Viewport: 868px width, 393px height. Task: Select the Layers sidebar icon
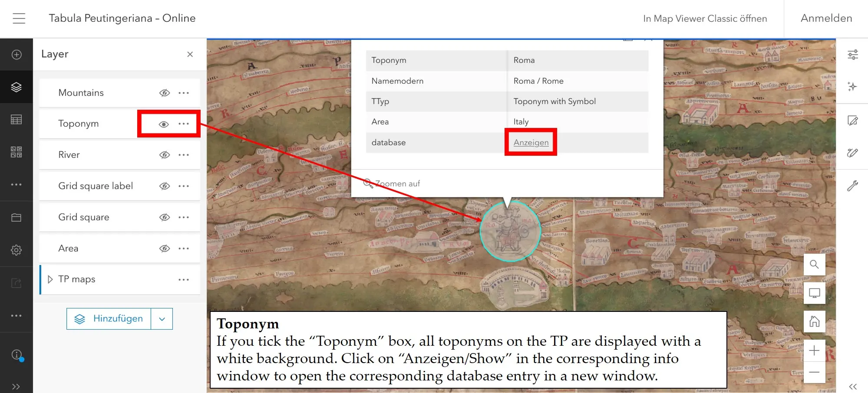[17, 87]
